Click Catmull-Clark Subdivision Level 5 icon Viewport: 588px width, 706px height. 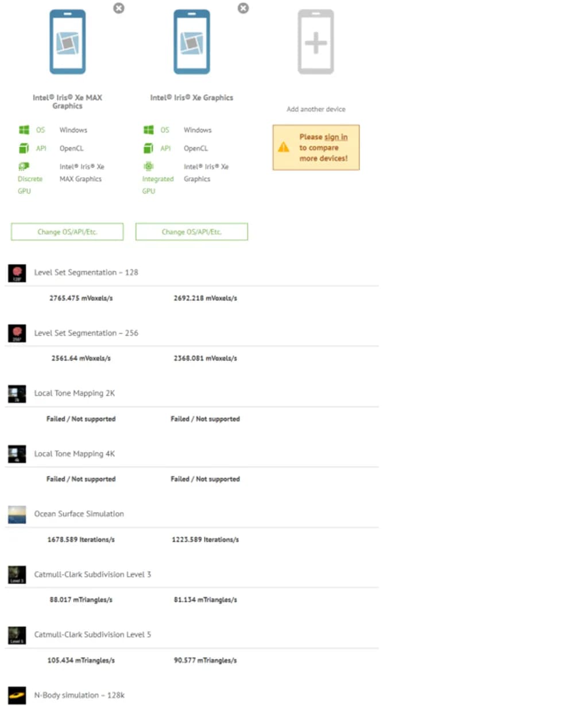pyautogui.click(x=17, y=635)
